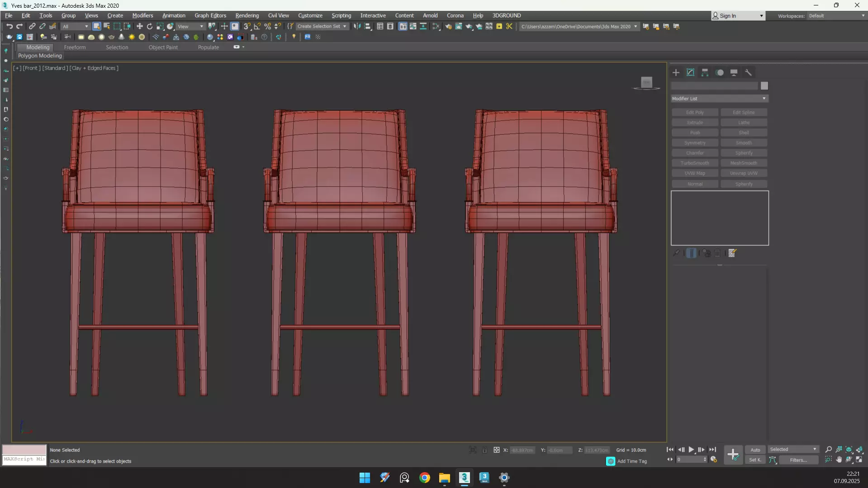Click the object color swatch in Modify panel
868x488 pixels.
(764, 86)
